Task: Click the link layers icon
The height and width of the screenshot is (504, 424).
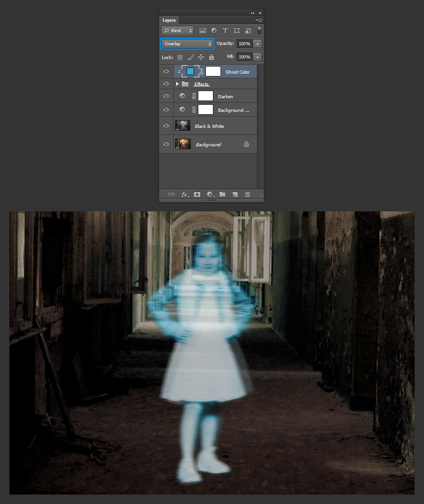Action: point(171,194)
